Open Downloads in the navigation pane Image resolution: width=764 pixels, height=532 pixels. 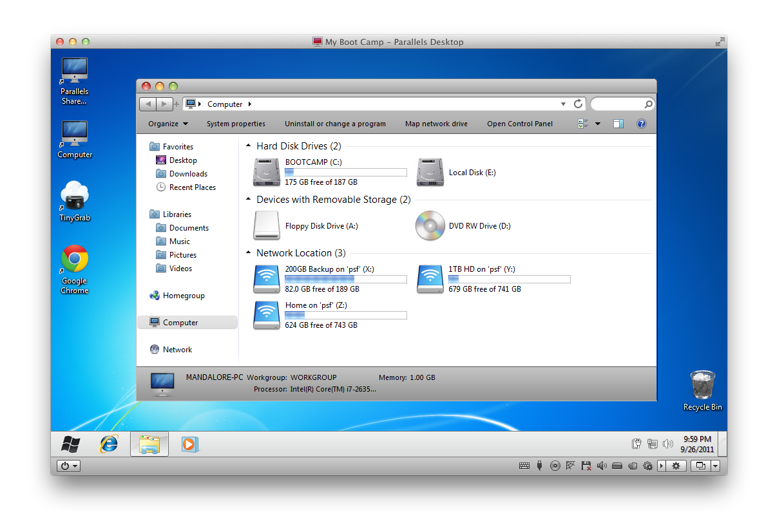pos(182,174)
